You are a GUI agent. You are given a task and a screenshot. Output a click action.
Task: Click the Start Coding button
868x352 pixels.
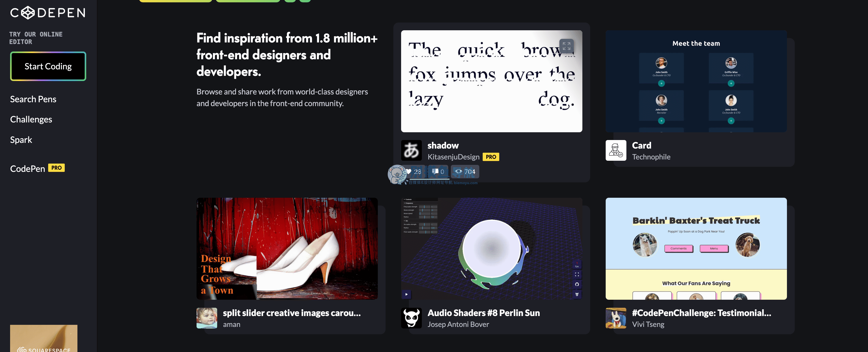[x=48, y=66]
